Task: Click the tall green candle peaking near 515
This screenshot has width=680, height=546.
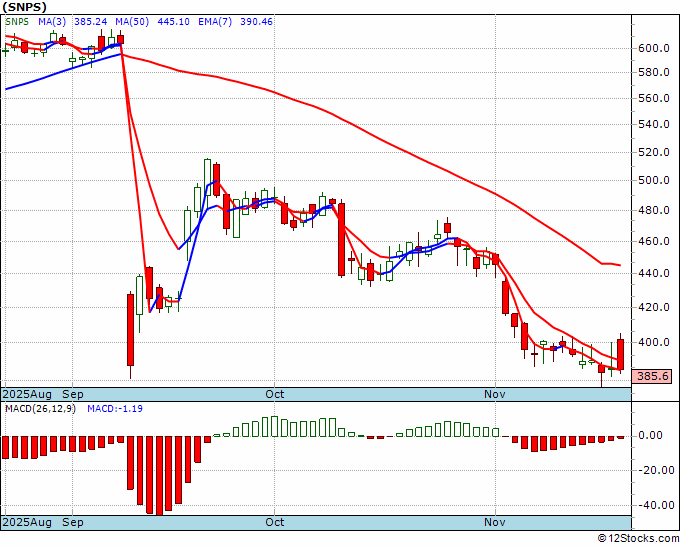Action: 207,178
